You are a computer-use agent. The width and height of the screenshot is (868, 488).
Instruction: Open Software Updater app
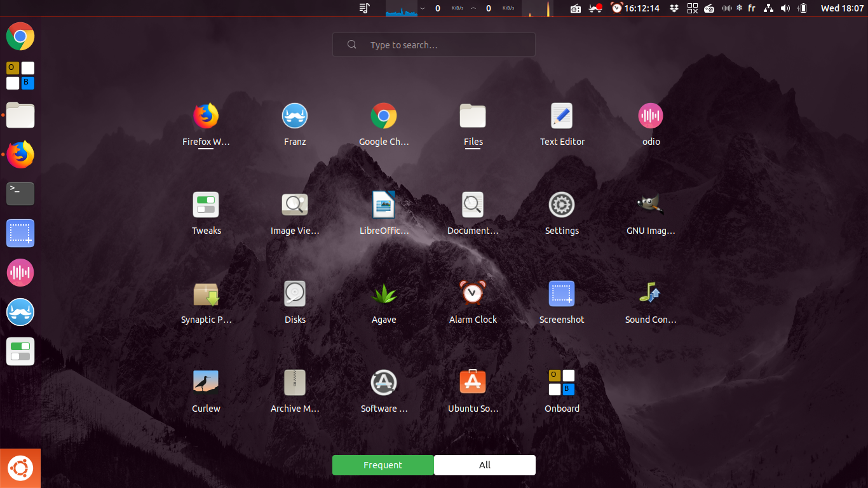(x=384, y=391)
